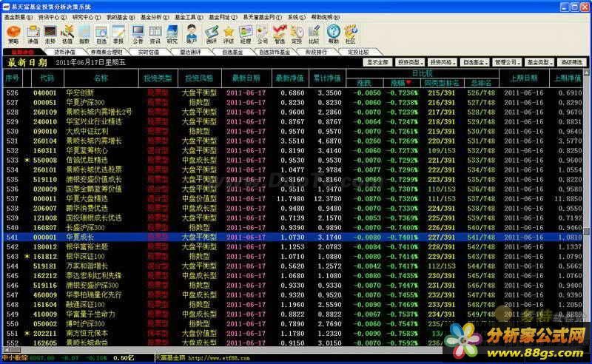Toggle star marker on row 202211

point(27,334)
